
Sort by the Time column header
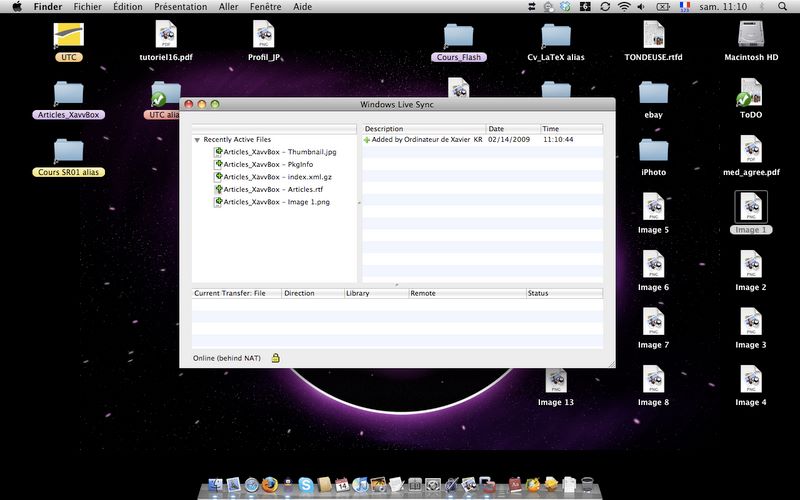click(x=571, y=129)
